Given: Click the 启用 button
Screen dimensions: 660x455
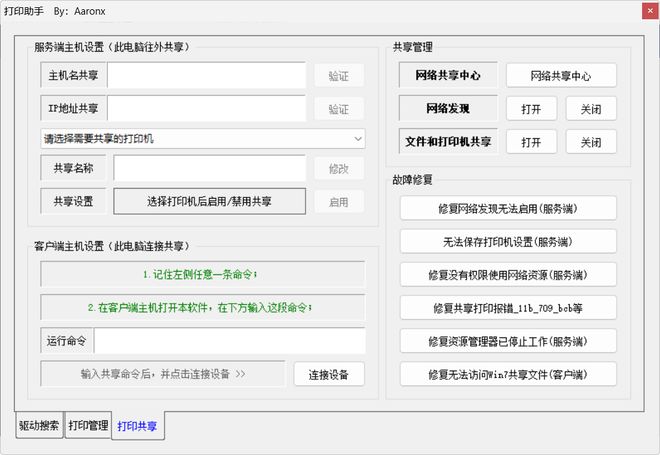Looking at the screenshot, I should coord(339,202).
